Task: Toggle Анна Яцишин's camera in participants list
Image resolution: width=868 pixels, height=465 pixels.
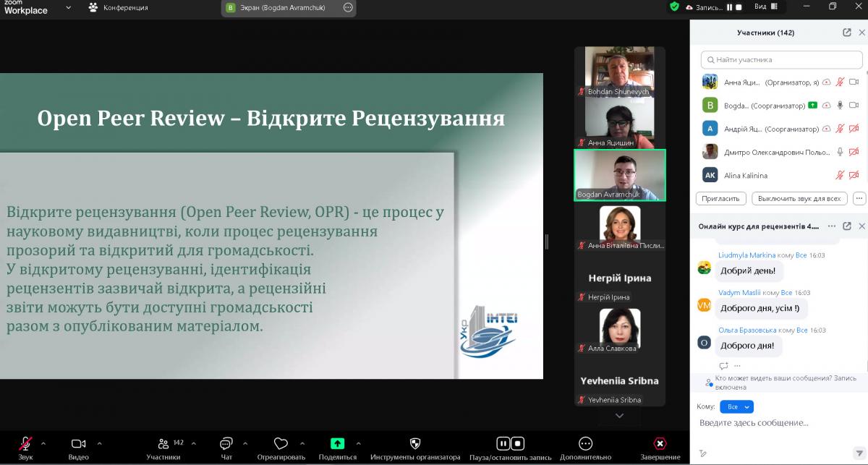Action: (x=854, y=82)
